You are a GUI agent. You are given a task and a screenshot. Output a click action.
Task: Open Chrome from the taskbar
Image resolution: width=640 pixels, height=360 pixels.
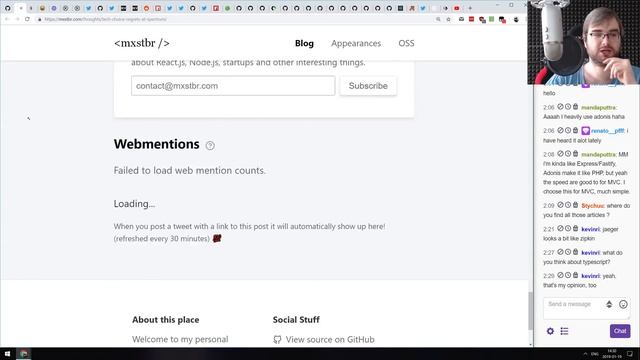[24, 353]
